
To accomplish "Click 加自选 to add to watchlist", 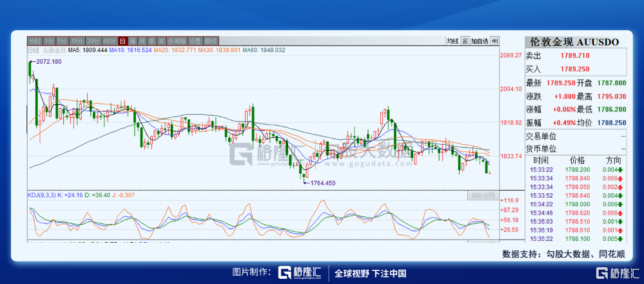I will pyautogui.click(x=480, y=41).
